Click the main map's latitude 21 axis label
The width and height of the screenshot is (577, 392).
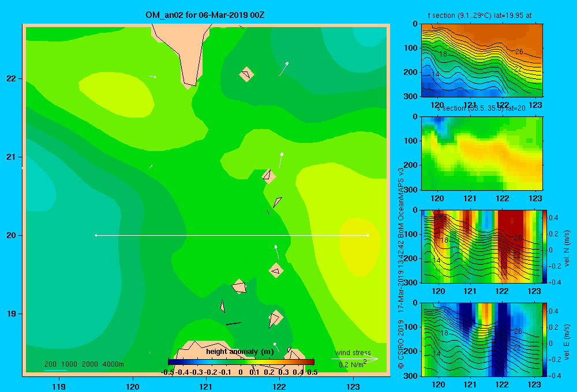12,157
